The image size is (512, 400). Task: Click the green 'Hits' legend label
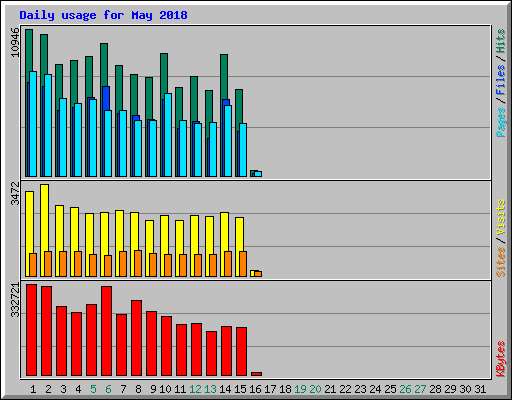pos(501,41)
